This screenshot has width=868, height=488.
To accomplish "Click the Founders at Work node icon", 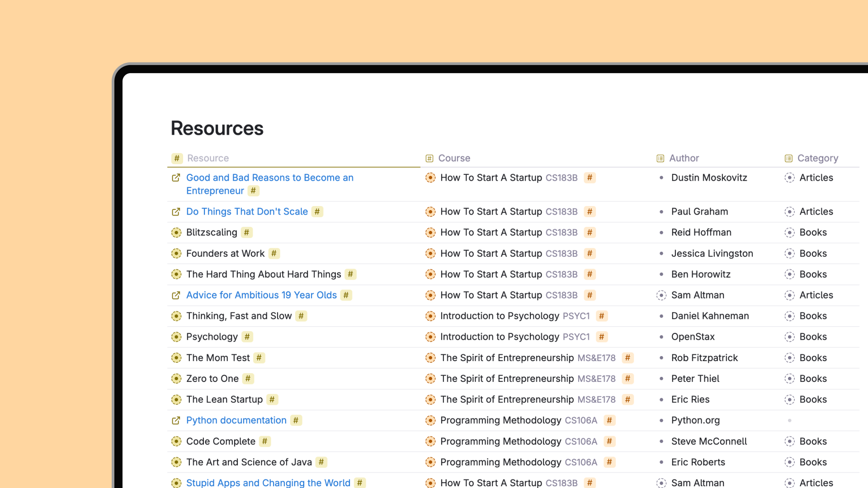I will tap(176, 253).
